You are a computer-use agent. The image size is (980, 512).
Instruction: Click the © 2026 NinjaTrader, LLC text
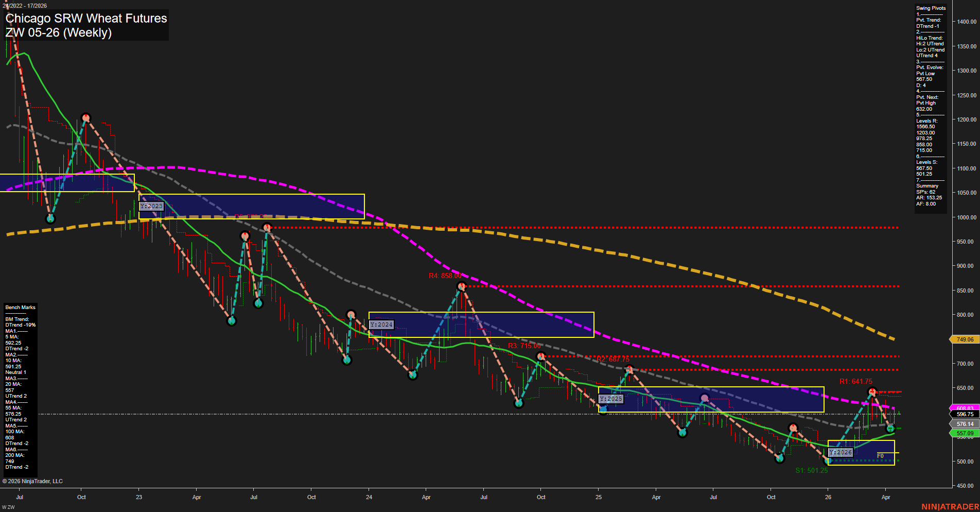pos(33,481)
